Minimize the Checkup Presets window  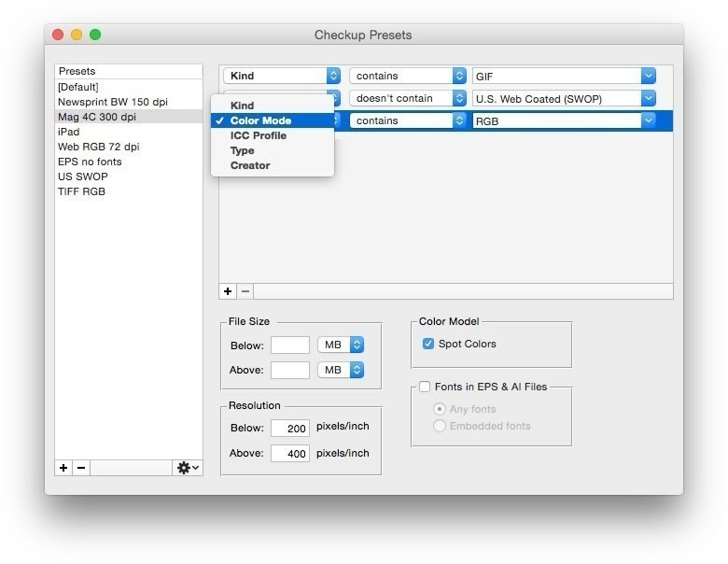77,35
